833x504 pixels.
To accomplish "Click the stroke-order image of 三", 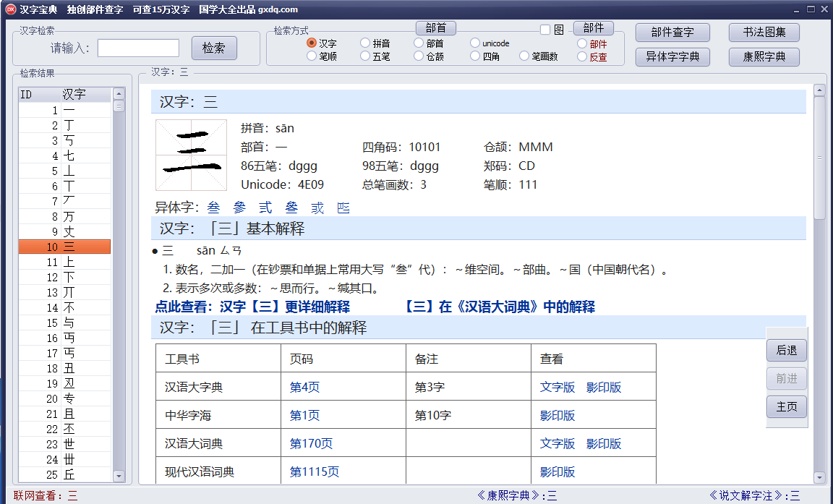I will pyautogui.click(x=191, y=155).
